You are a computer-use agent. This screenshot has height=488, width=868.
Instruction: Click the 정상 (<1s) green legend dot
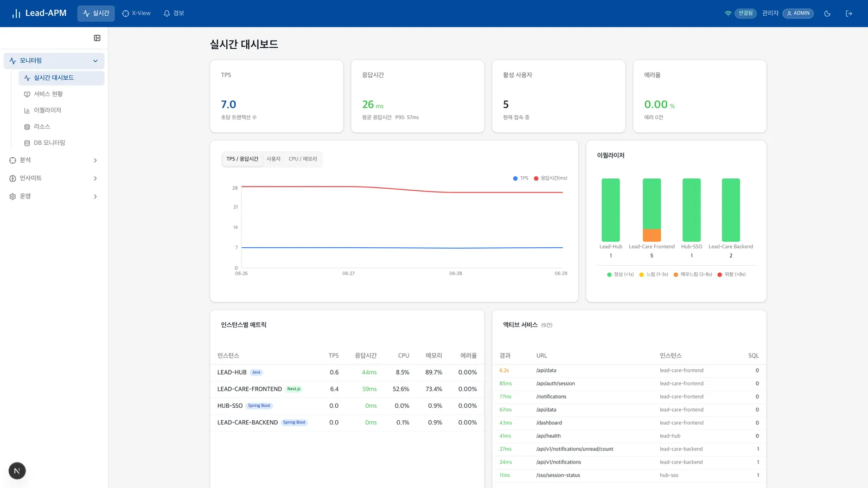coord(609,275)
